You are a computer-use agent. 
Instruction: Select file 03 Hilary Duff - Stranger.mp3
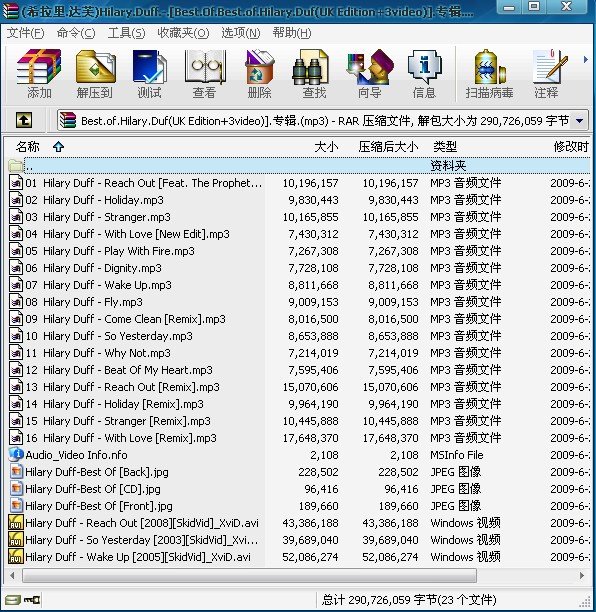coord(98,217)
